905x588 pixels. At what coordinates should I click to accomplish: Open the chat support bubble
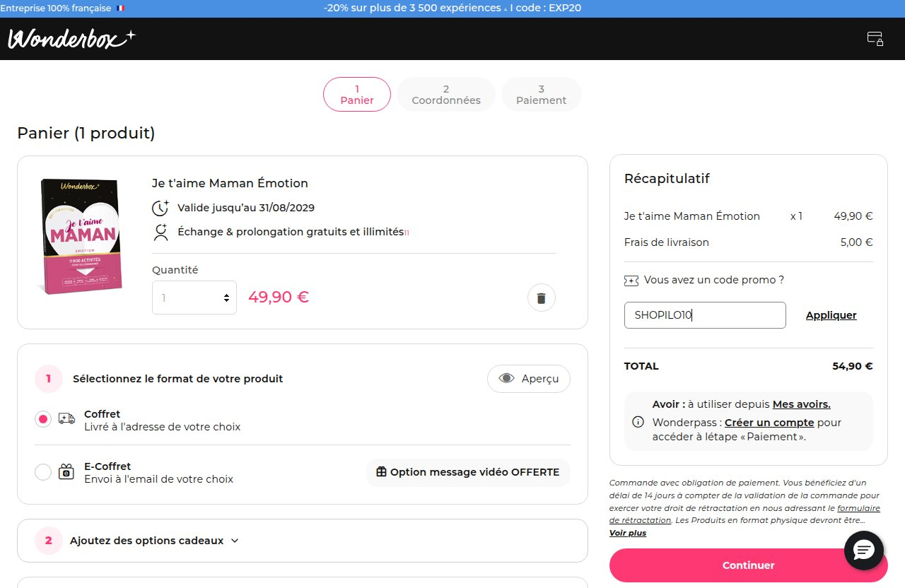865,549
